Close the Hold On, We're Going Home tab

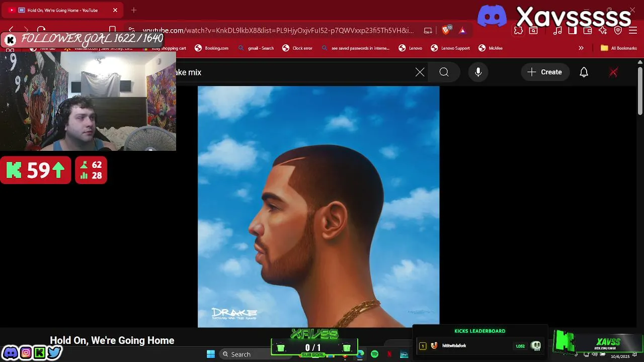(115, 10)
